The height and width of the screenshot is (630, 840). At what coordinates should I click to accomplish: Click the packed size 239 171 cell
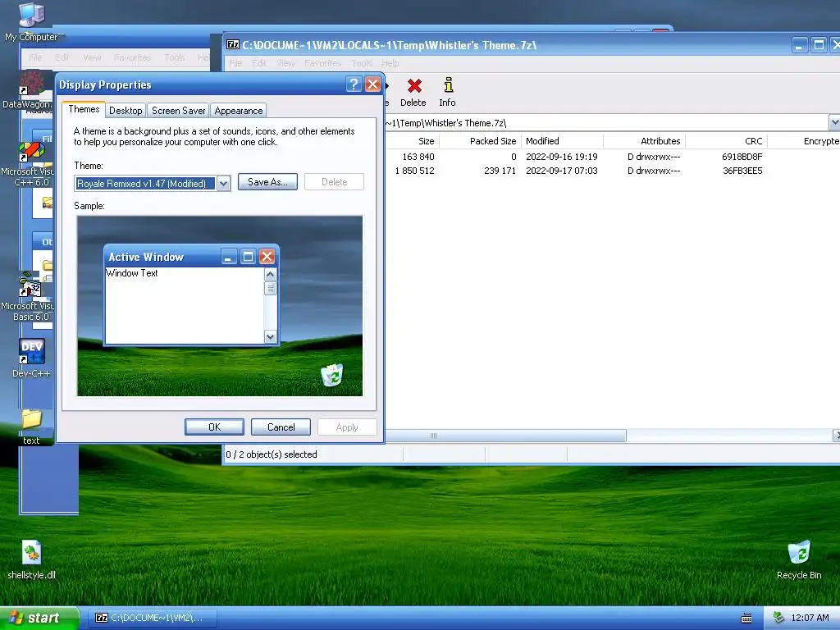coord(500,171)
